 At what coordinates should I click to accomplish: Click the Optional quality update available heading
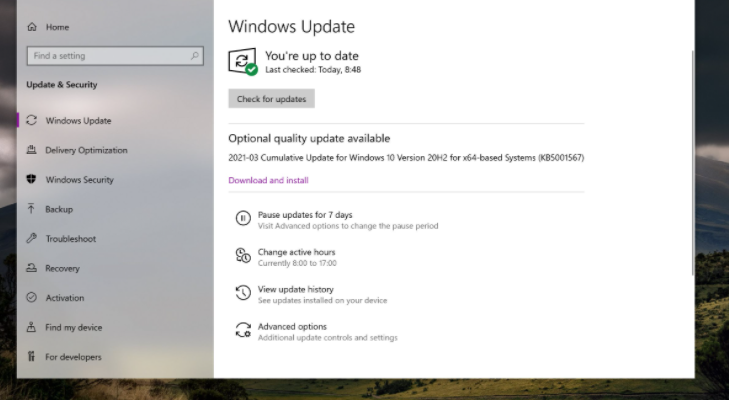coord(309,139)
